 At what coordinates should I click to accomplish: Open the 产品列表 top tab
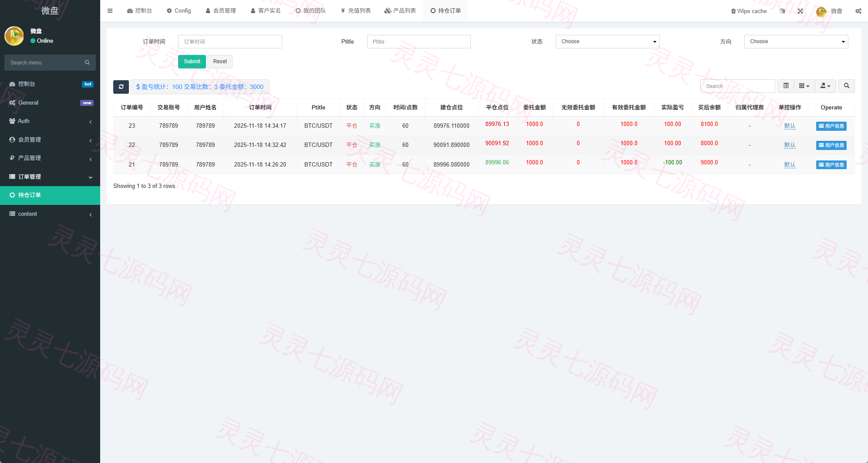pos(400,11)
